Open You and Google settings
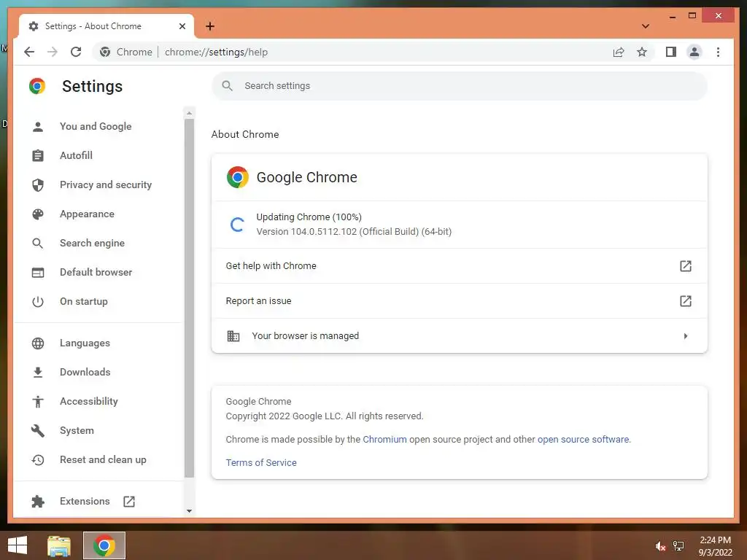 coord(96,126)
